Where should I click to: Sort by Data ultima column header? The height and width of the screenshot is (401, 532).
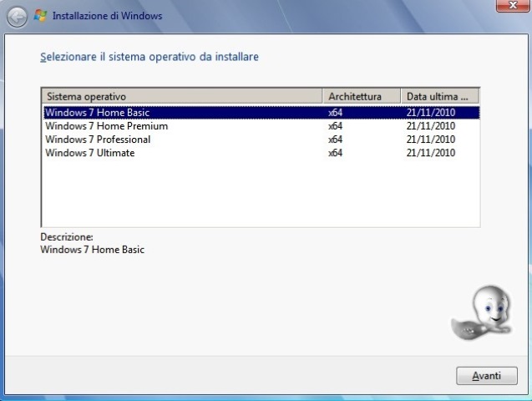[440, 96]
